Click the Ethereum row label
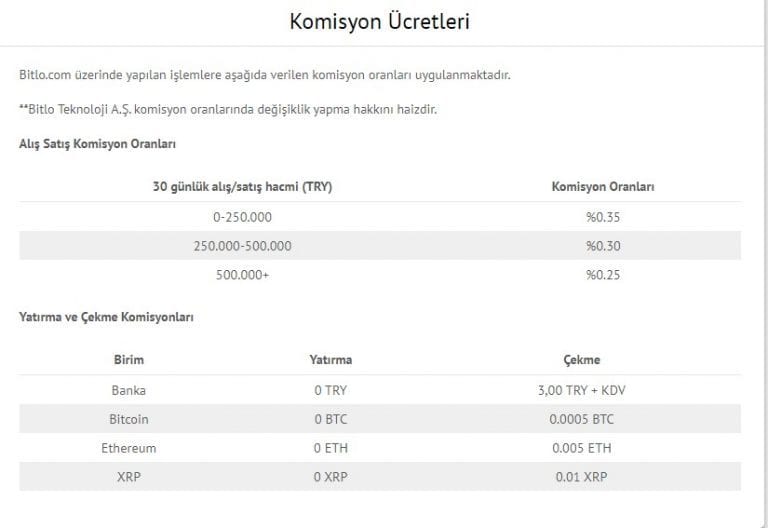 tap(129, 448)
